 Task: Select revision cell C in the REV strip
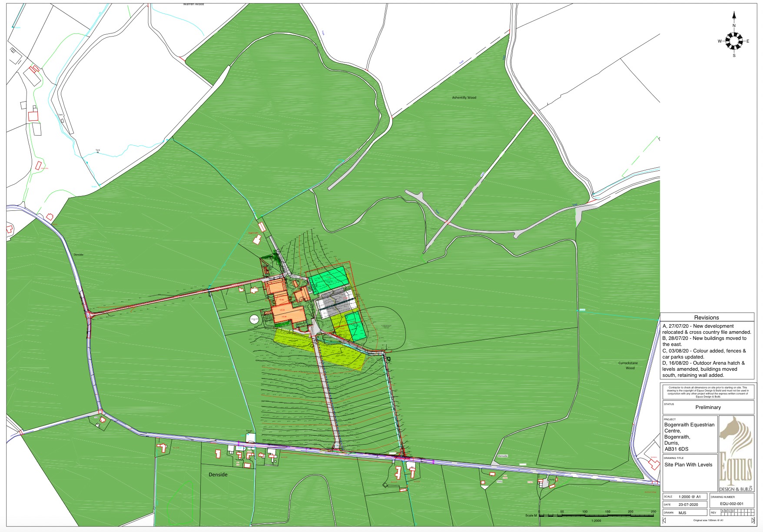pyautogui.click(x=730, y=512)
